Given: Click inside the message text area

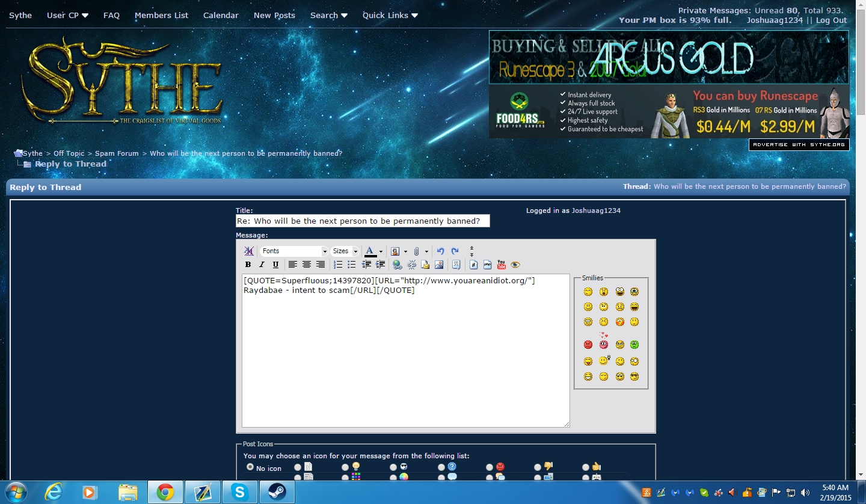Looking at the screenshot, I should (x=405, y=351).
